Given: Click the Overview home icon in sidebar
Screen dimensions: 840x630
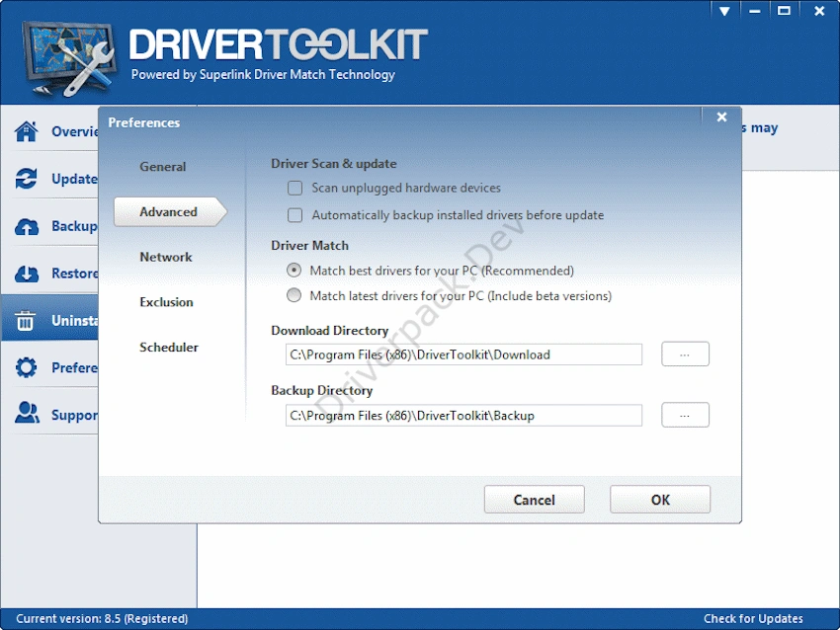Looking at the screenshot, I should coord(27,131).
